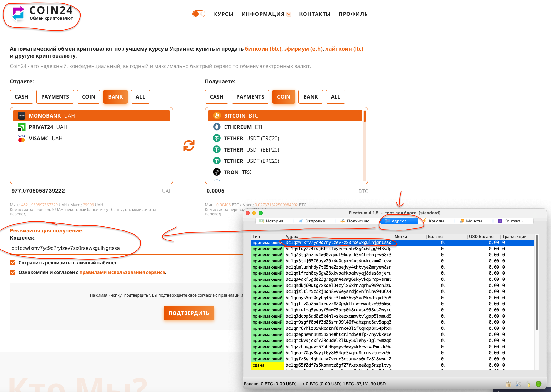This screenshot has height=392, width=551.
Task: Toggle the dark mode switch
Action: 199,14
